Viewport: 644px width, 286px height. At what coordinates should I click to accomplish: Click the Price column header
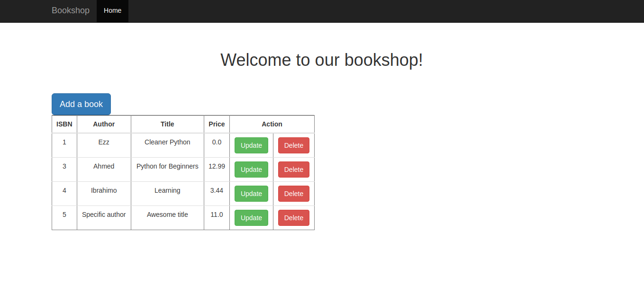coord(217,124)
